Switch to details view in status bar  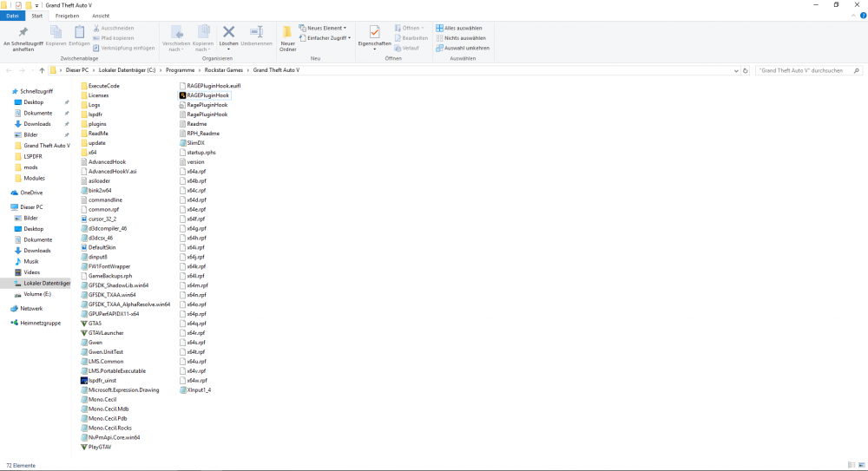(x=852, y=465)
